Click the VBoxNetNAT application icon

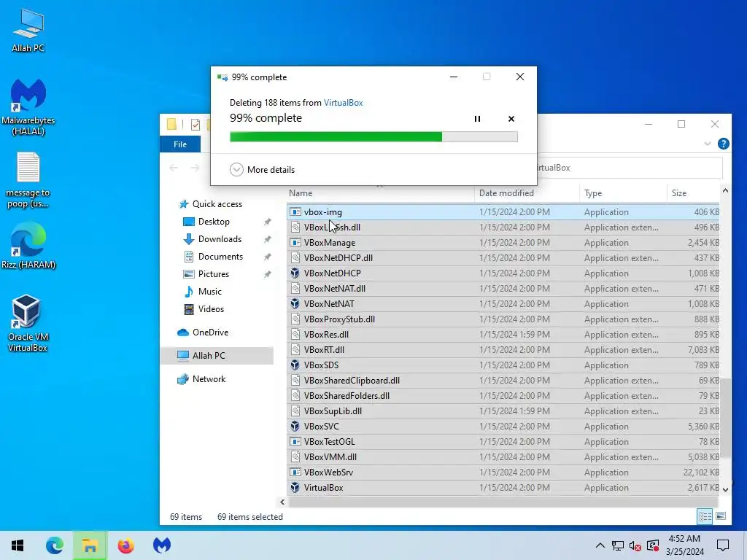[295, 303]
